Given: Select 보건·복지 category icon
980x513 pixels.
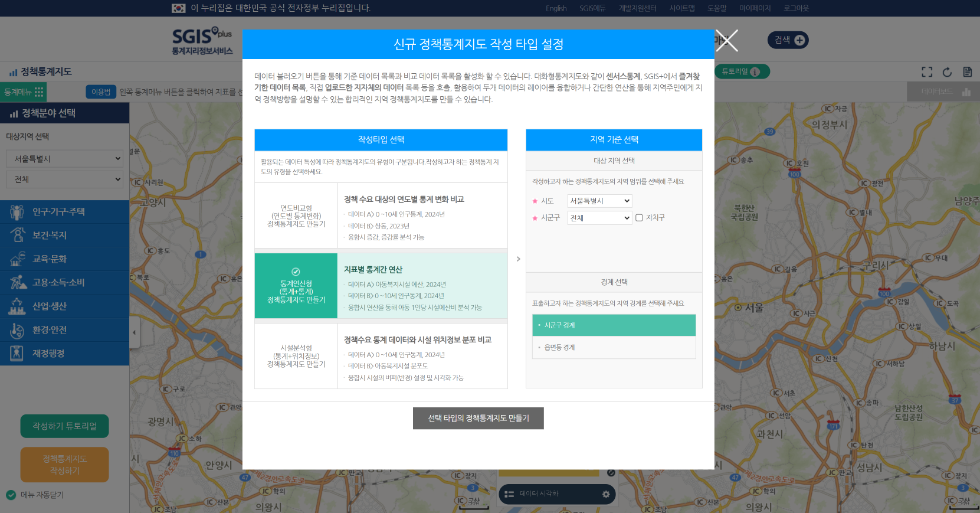Looking at the screenshot, I should (17, 235).
